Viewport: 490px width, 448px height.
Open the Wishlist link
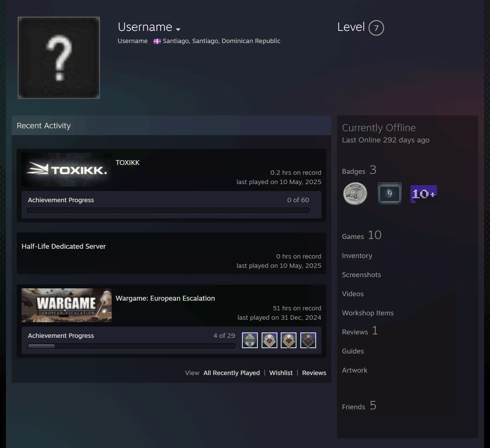click(281, 373)
